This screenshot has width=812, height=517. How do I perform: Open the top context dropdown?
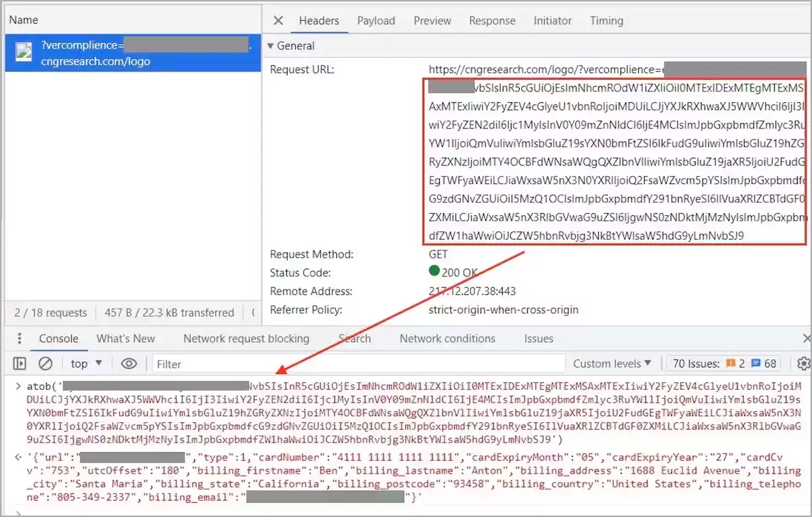pyautogui.click(x=87, y=364)
